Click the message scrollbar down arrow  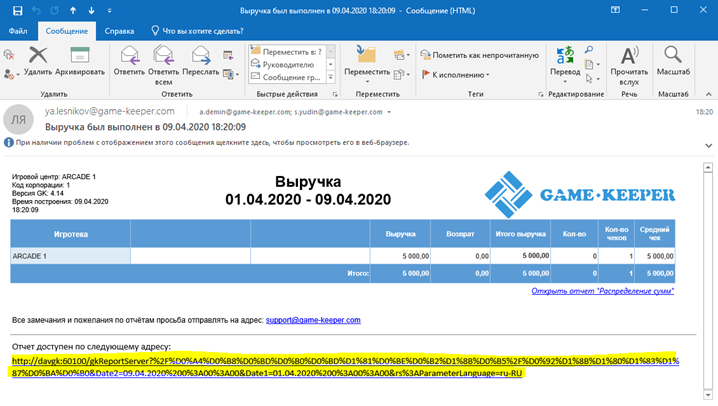click(708, 395)
